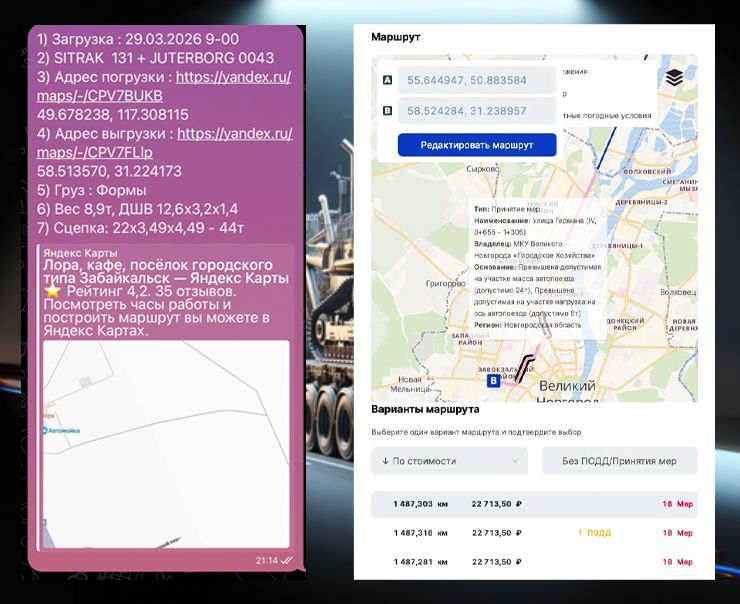Select the 1 487,303 км route option
This screenshot has height=604, width=740.
pyautogui.click(x=534, y=504)
